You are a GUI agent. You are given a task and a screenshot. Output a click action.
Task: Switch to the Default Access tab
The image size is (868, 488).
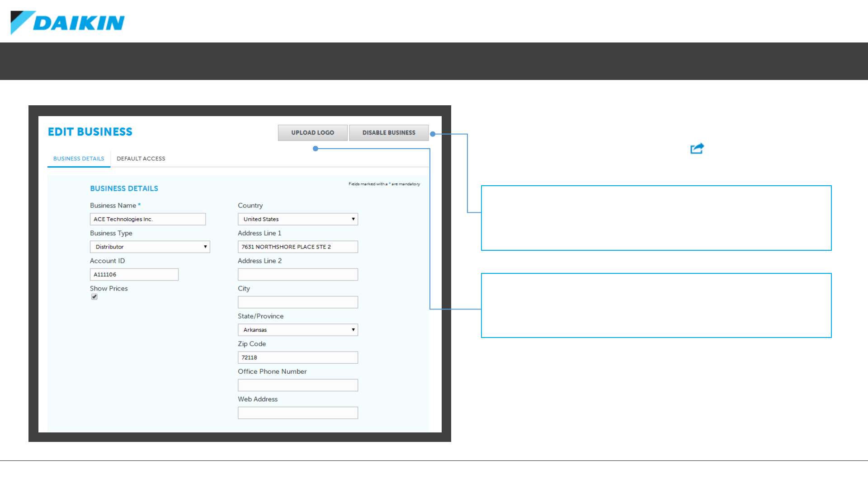coord(141,159)
